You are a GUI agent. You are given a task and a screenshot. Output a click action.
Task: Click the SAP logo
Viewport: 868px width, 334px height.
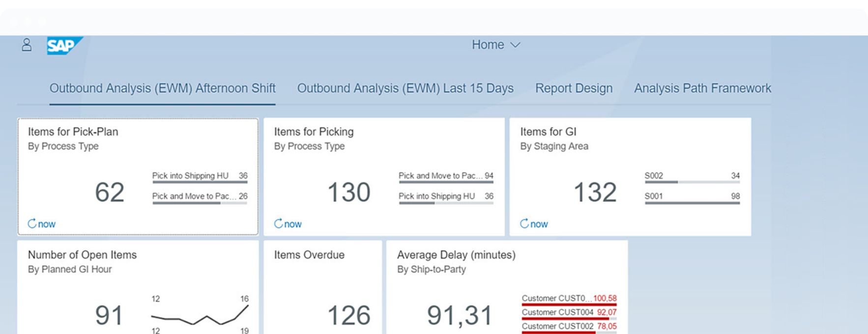click(64, 46)
